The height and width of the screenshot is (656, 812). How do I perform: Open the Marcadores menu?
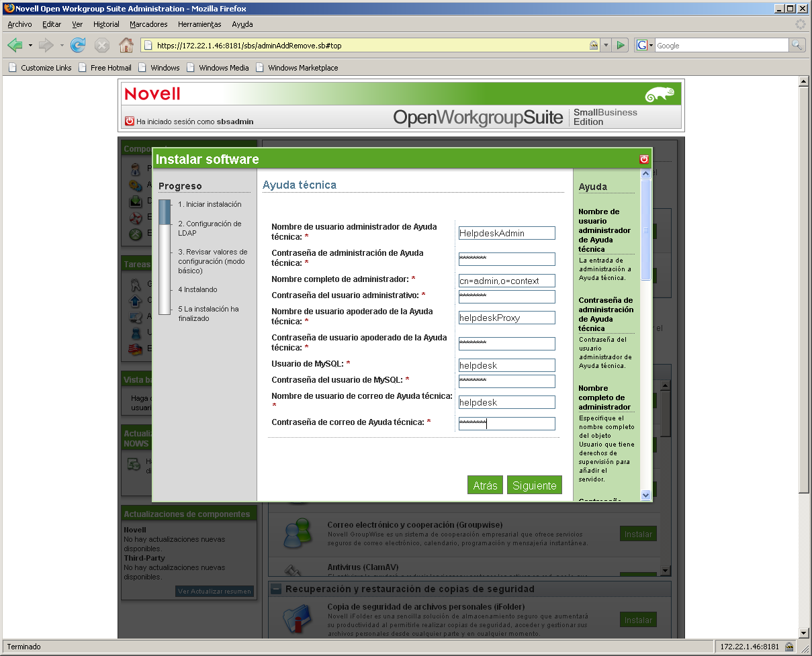click(x=148, y=24)
